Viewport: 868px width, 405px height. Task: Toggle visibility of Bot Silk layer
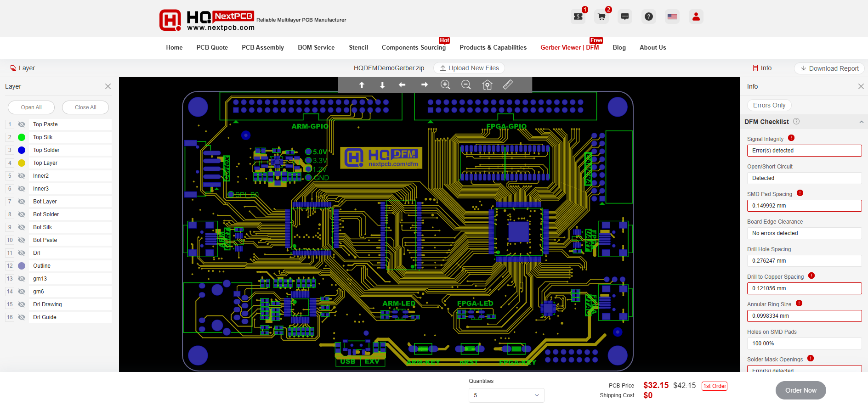(x=22, y=227)
